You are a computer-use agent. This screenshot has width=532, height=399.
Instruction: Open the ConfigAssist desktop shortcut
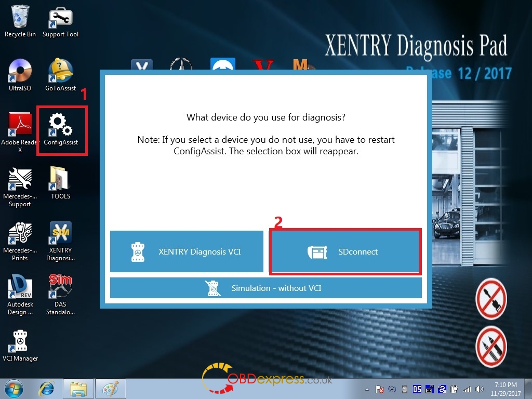point(61,127)
